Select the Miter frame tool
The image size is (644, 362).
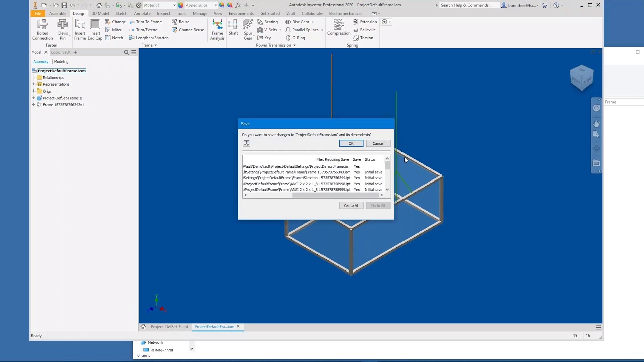click(x=113, y=30)
